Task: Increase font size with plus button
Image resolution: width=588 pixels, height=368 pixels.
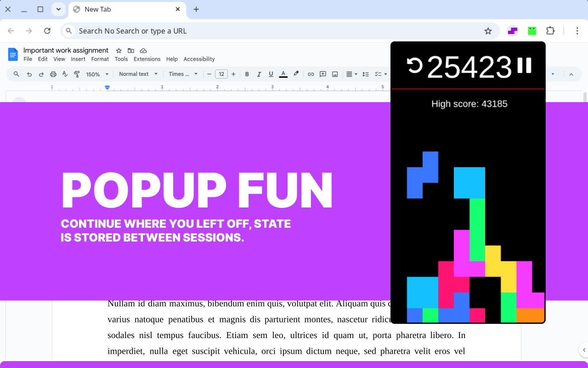Action: point(233,74)
